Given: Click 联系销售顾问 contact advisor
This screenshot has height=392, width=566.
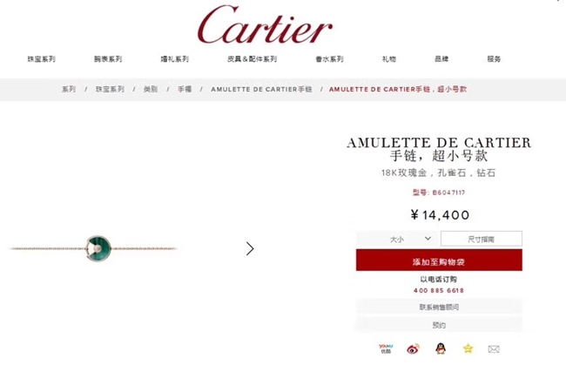Looking at the screenshot, I should point(439,308).
